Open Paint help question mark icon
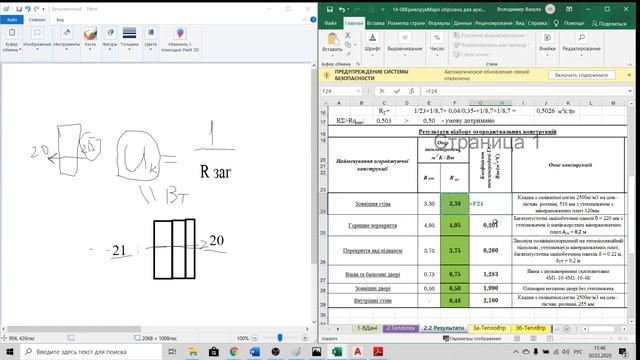This screenshot has width=640, height=360. click(x=313, y=19)
